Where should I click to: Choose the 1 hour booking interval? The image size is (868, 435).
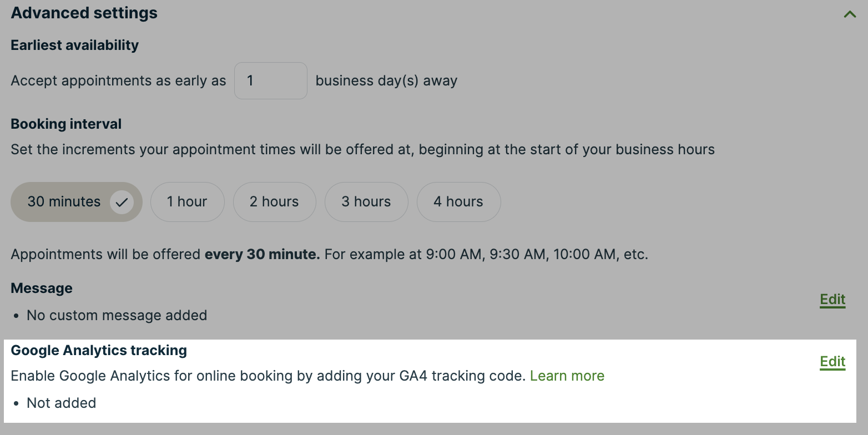click(187, 202)
